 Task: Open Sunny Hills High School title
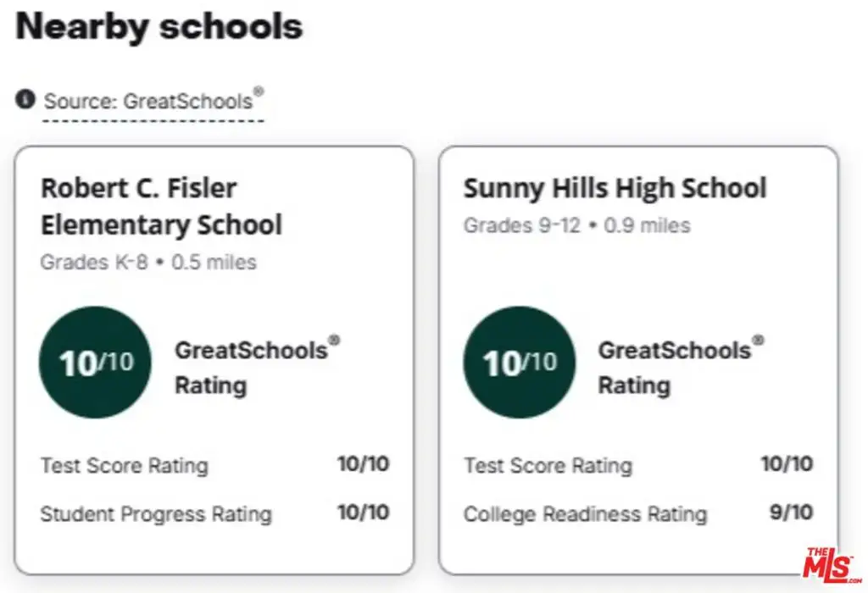(x=615, y=188)
